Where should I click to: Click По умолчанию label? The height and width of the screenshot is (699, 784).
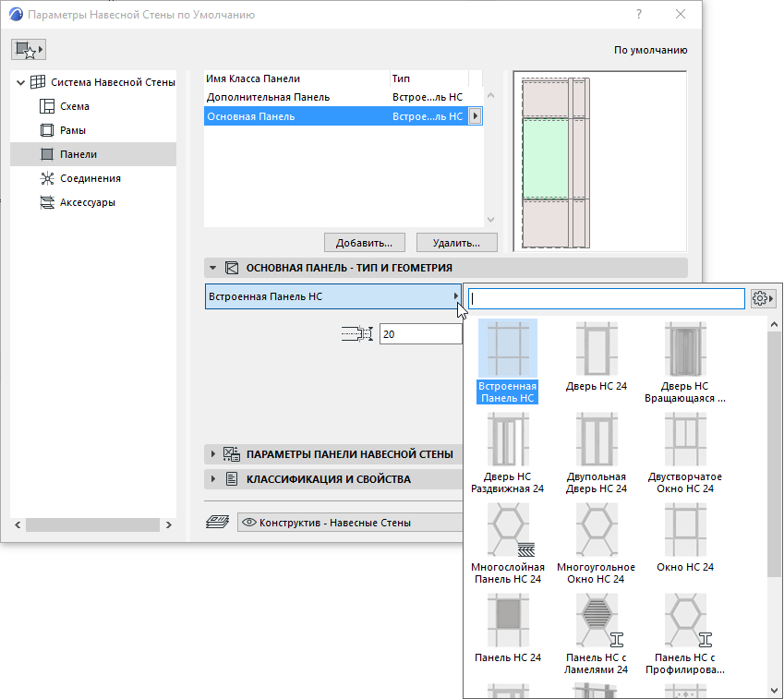[650, 50]
